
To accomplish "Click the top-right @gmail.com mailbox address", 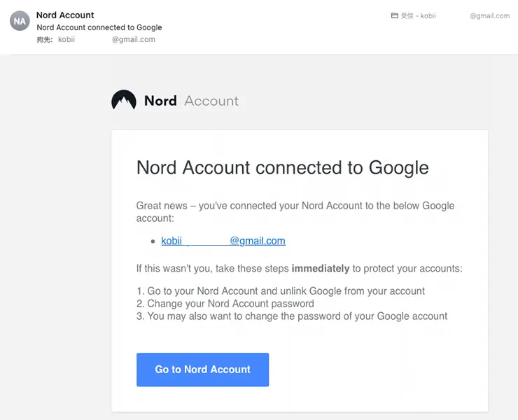I will pyautogui.click(x=489, y=16).
